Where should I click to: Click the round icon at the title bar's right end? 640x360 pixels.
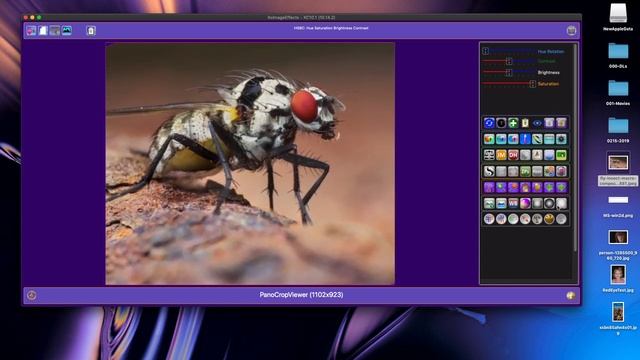571,31
